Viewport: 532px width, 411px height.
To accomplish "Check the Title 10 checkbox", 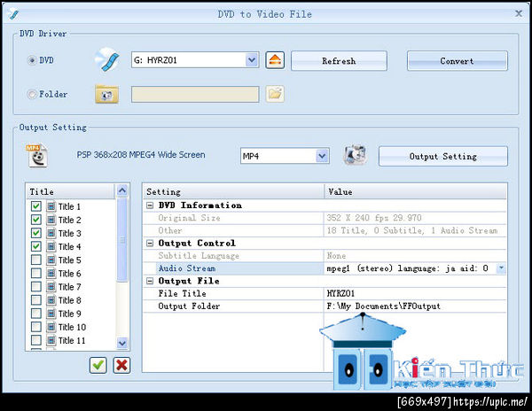I will tap(36, 327).
